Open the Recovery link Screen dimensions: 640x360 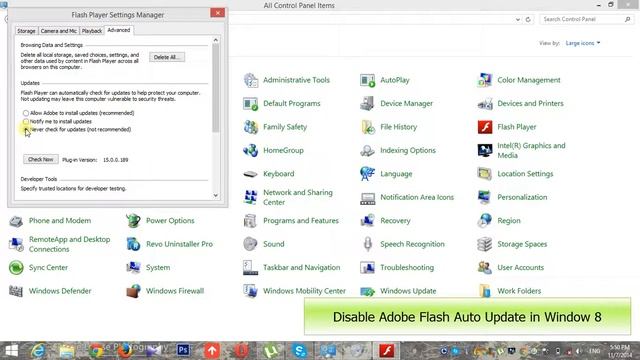[395, 221]
